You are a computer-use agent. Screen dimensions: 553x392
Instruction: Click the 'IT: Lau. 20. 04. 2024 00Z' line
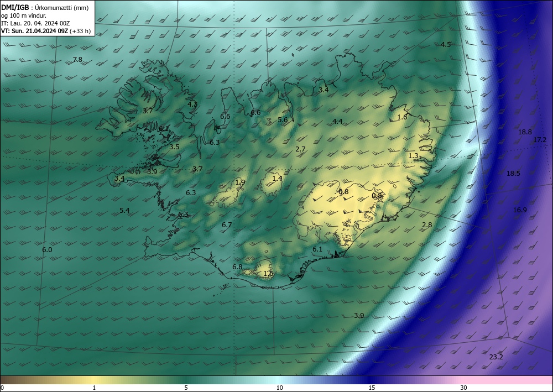[35, 23]
